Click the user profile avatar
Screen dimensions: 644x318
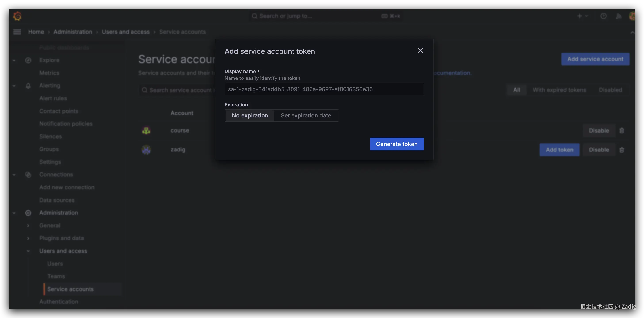(632, 16)
